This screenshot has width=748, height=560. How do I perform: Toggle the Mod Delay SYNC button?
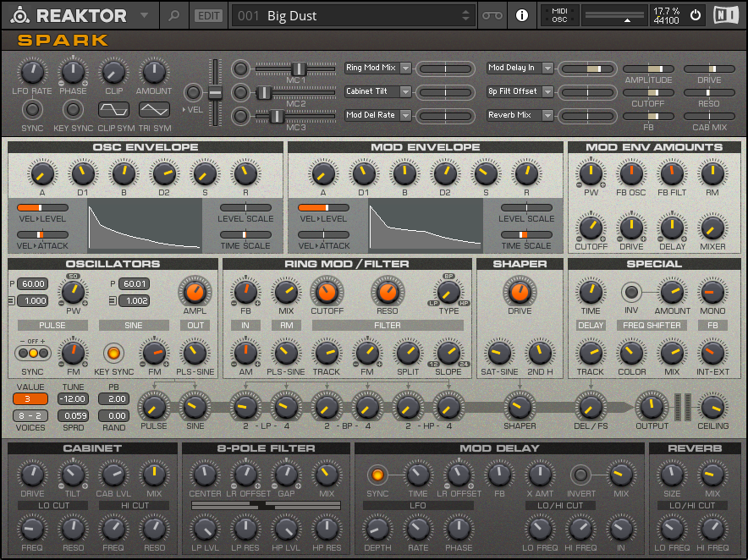(x=377, y=475)
